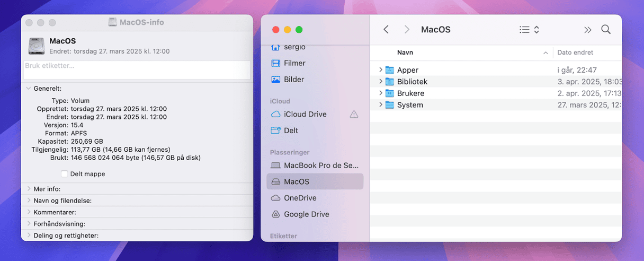
Task: Toggle Delt mappe checkbox
Action: pos(64,174)
